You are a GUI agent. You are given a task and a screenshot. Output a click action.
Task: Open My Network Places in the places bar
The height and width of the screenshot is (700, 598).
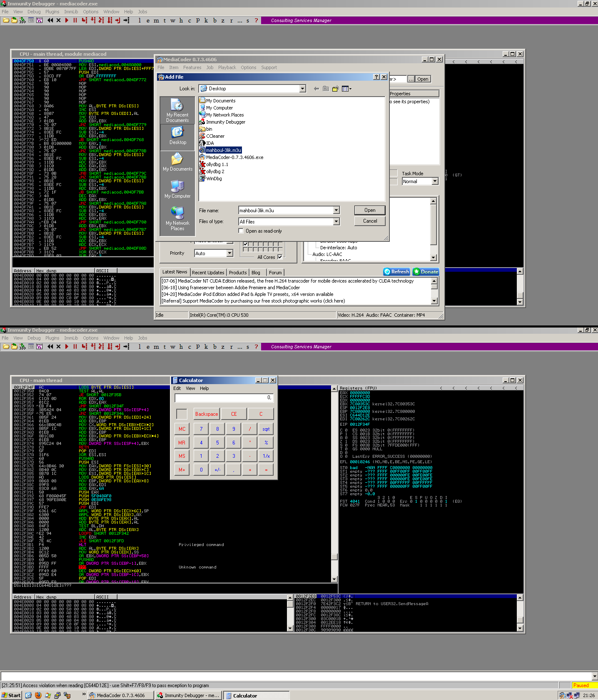coord(177,218)
